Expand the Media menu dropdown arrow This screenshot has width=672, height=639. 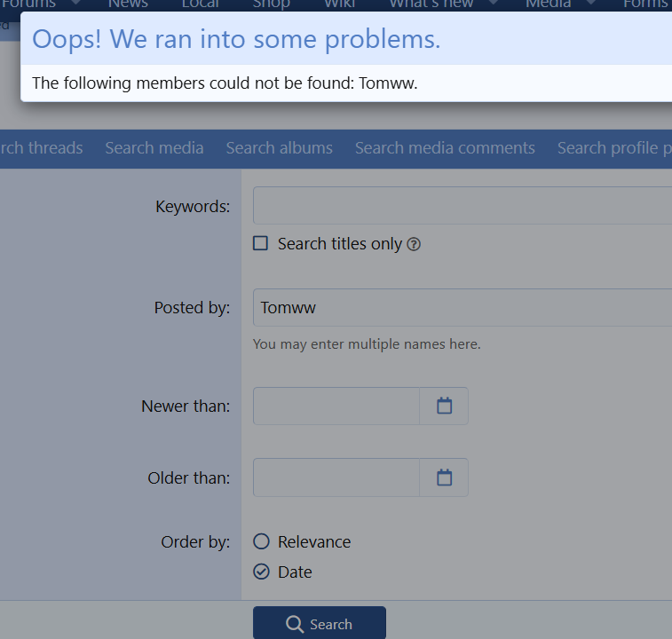[x=590, y=4]
